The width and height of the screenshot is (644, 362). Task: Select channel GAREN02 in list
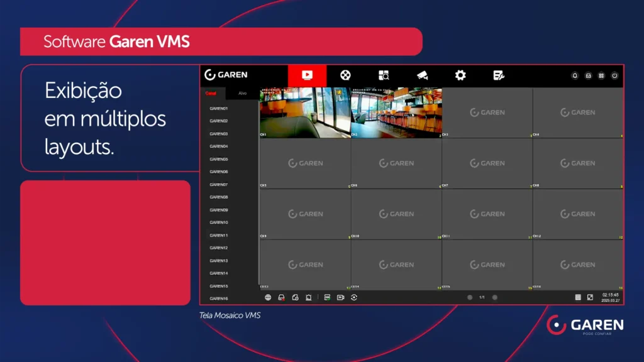point(218,121)
